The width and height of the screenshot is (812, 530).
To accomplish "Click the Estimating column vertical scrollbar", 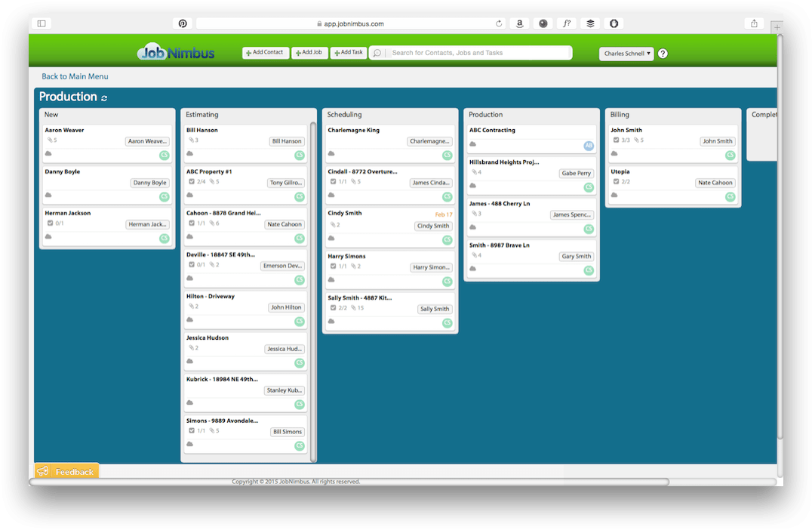I will pos(313,287).
